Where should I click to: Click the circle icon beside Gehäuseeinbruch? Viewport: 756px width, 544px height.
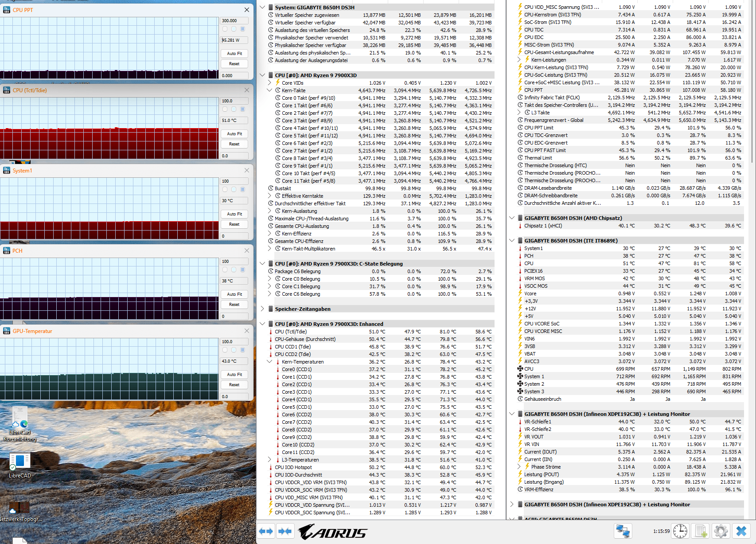tap(520, 399)
